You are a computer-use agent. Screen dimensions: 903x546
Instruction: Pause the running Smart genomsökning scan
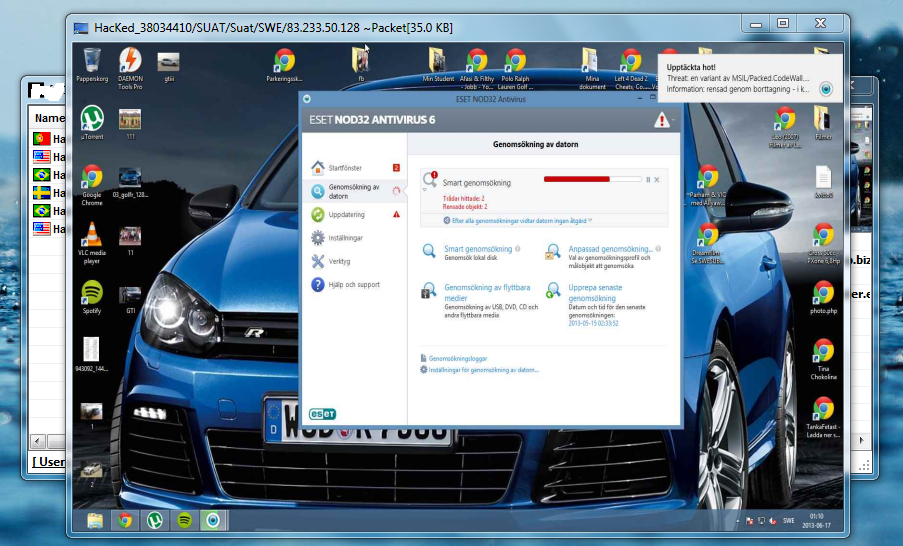(x=648, y=180)
